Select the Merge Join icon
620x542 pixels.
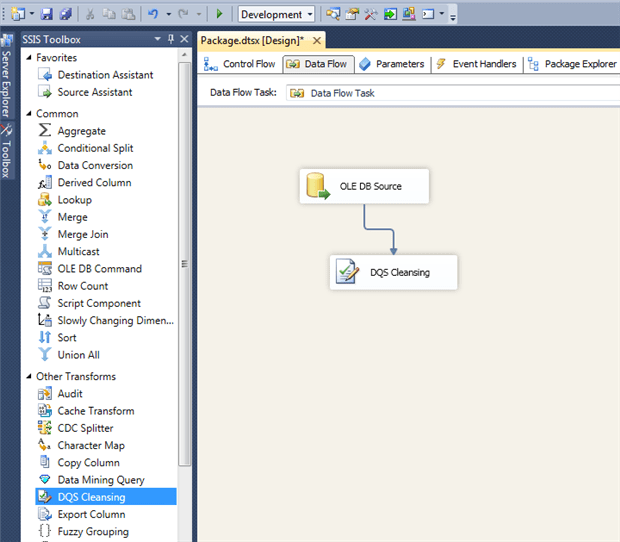[x=45, y=234]
